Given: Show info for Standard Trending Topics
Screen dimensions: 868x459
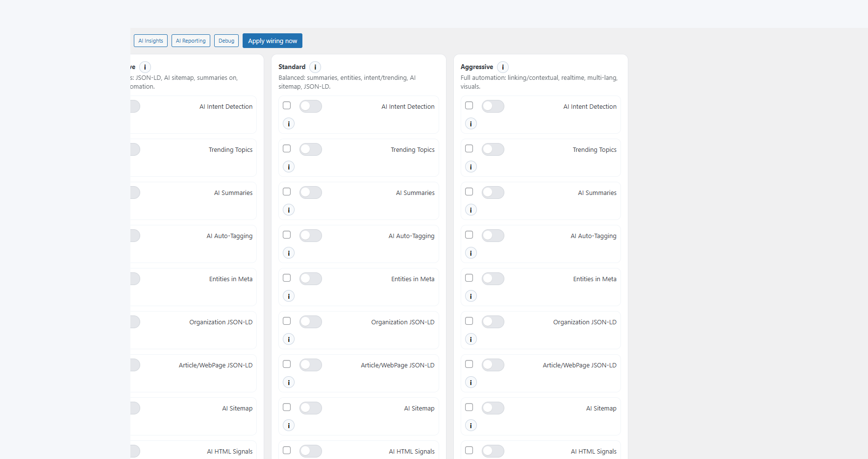Looking at the screenshot, I should [x=289, y=167].
